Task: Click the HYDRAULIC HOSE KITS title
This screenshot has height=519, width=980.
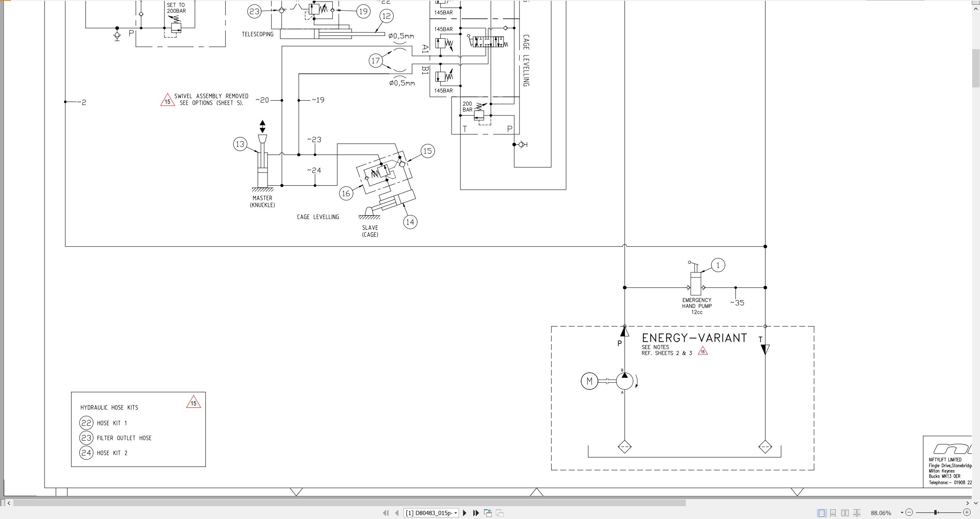Action: (109, 407)
